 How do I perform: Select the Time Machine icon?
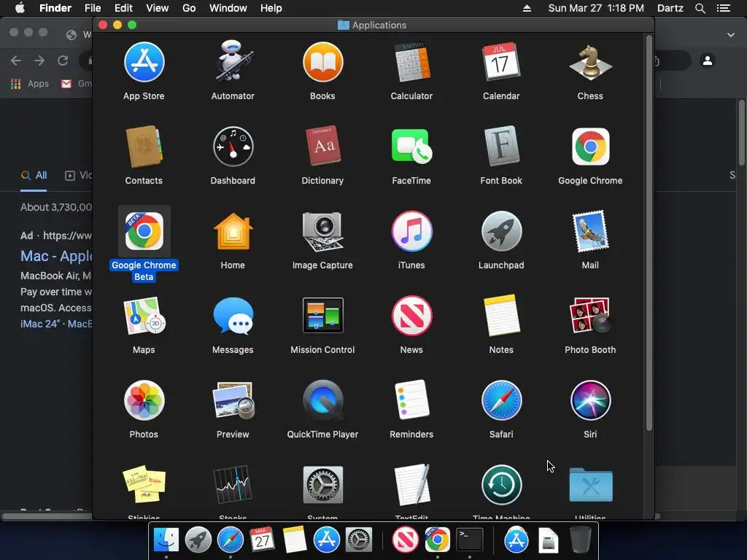click(x=501, y=485)
